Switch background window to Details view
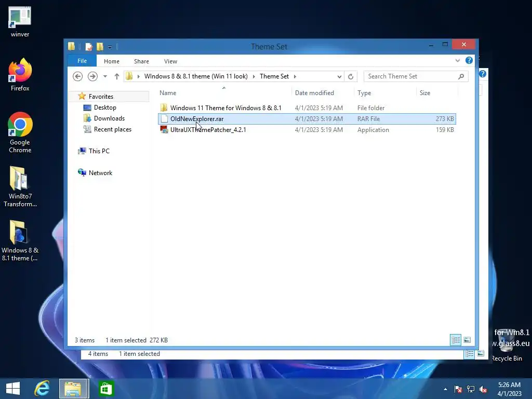This screenshot has height=399, width=532. [x=470, y=354]
